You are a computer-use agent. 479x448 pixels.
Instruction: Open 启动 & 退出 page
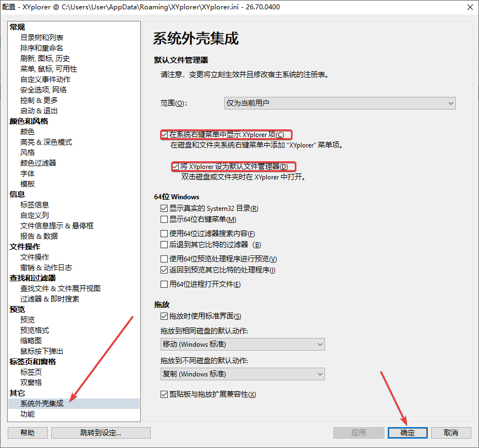[x=39, y=111]
